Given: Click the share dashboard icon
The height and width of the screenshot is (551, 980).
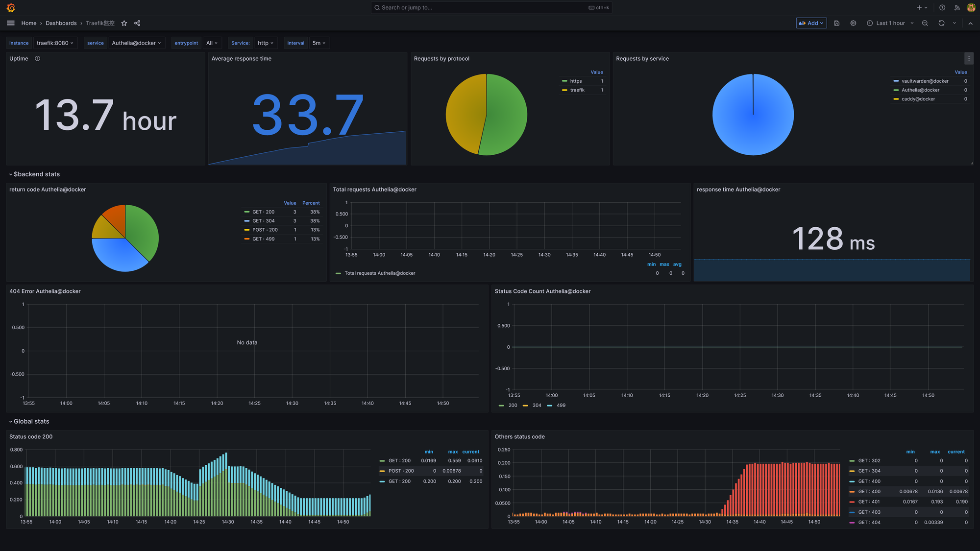Looking at the screenshot, I should (x=137, y=23).
